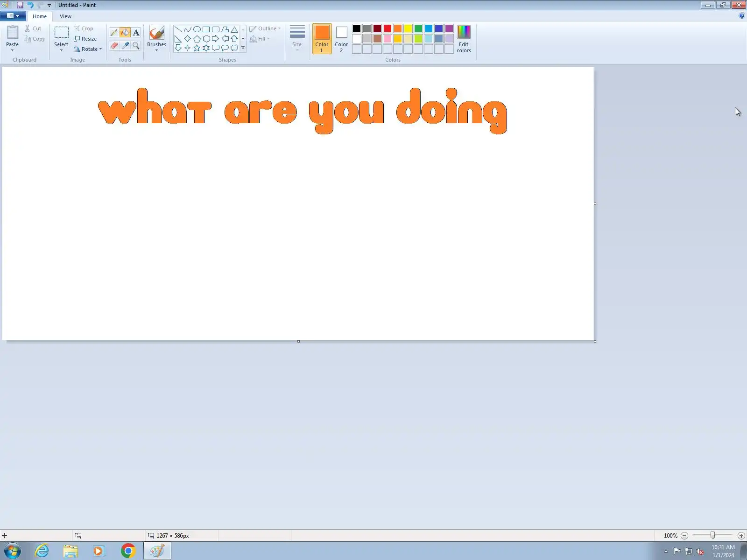
Task: Choose the Rounded rectangle shape
Action: (x=216, y=29)
